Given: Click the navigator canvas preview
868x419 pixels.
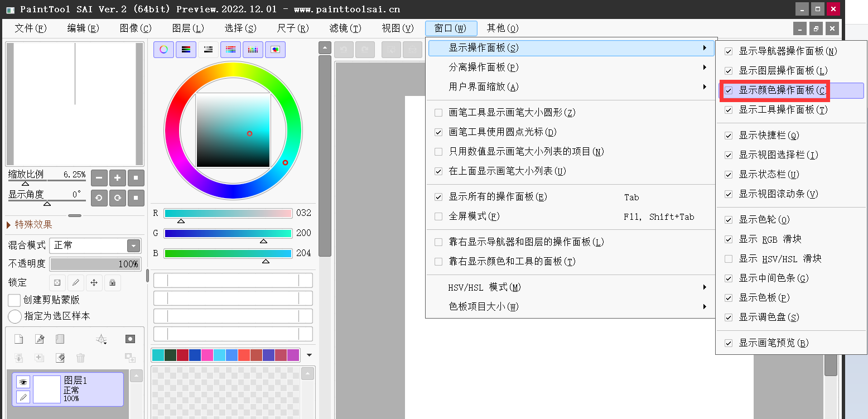Looking at the screenshot, I should 75,104.
